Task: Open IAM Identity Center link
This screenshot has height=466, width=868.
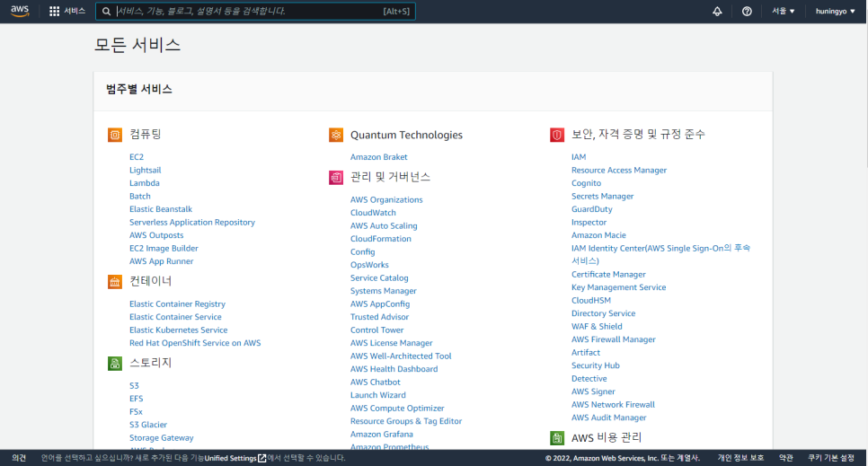Action: pos(660,255)
